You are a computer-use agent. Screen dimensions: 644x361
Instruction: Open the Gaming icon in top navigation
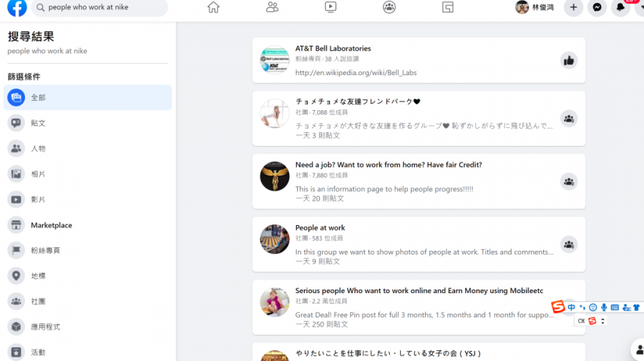pos(448,7)
